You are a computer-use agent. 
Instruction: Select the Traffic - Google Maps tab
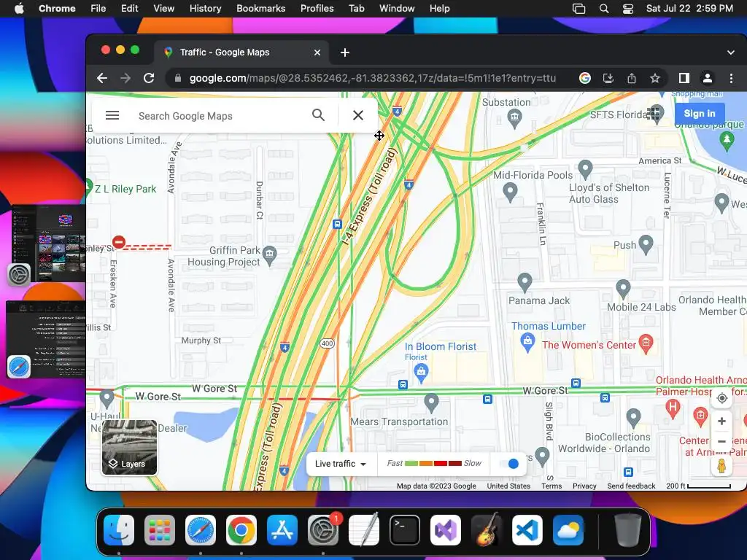[x=241, y=52]
